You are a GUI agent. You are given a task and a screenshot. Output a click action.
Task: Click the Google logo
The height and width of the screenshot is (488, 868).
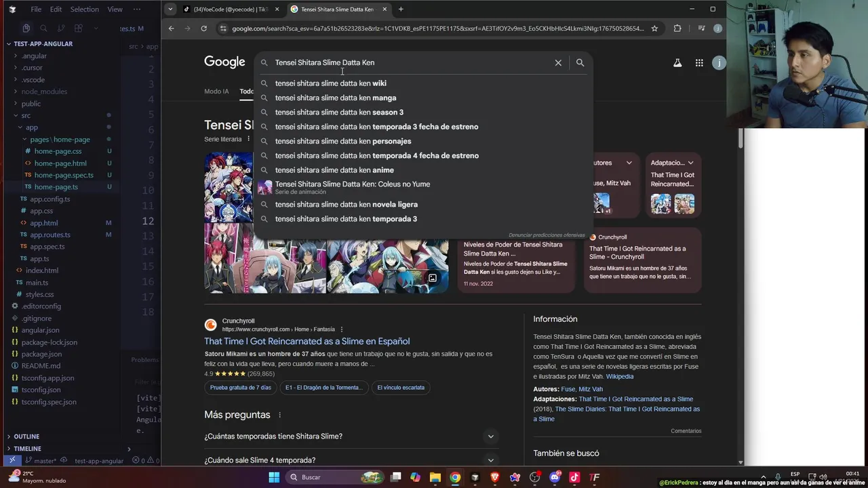[x=224, y=62]
